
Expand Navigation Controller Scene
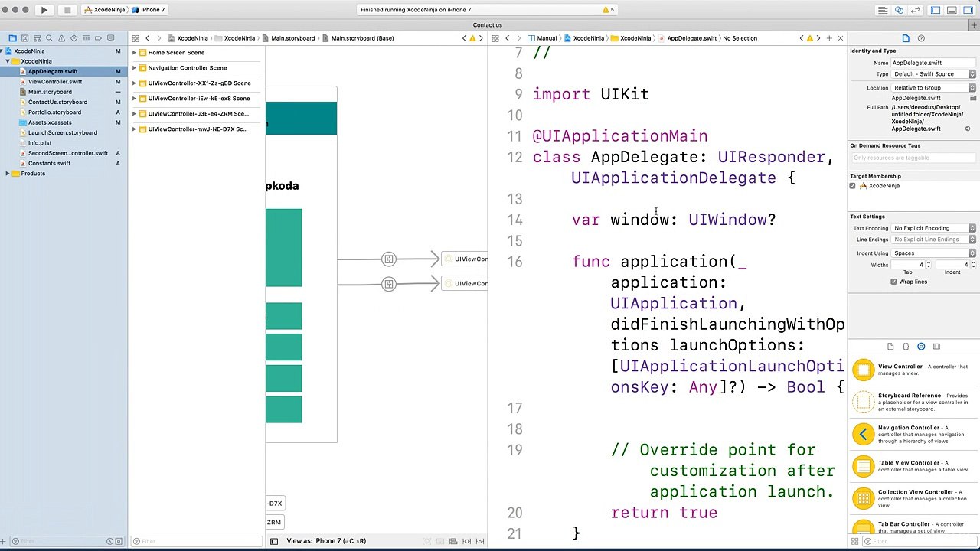click(x=134, y=68)
